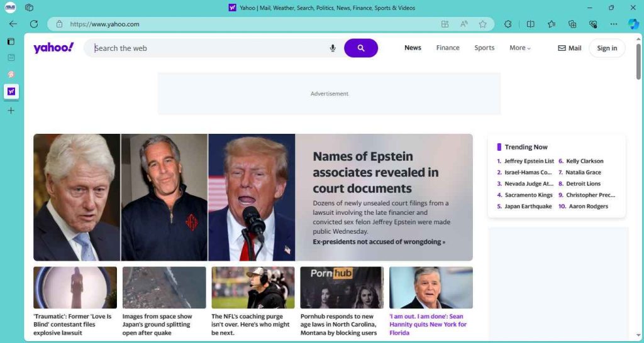Viewport: 644px width, 343px height.
Task: Click the Search the web input field
Action: click(x=208, y=48)
